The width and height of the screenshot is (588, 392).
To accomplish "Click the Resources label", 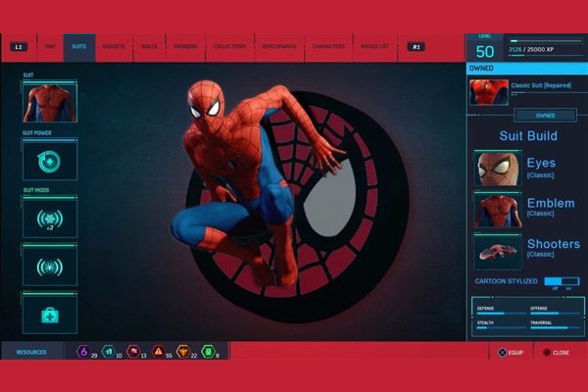I will [x=31, y=352].
